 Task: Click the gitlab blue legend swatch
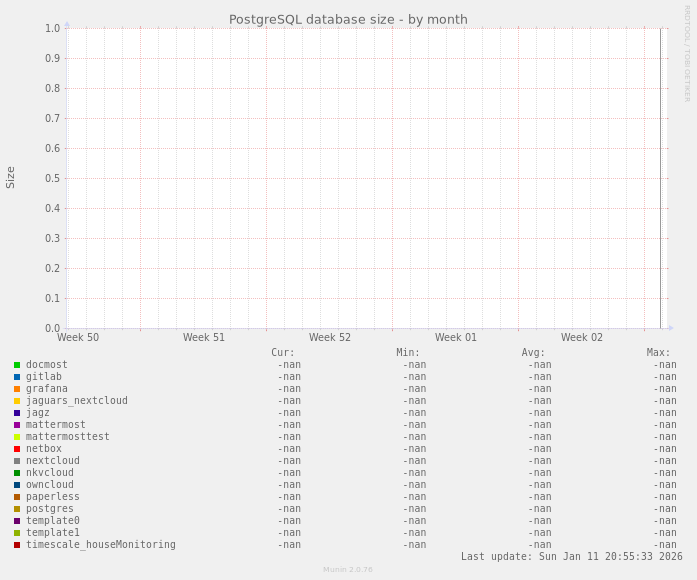tap(17, 377)
